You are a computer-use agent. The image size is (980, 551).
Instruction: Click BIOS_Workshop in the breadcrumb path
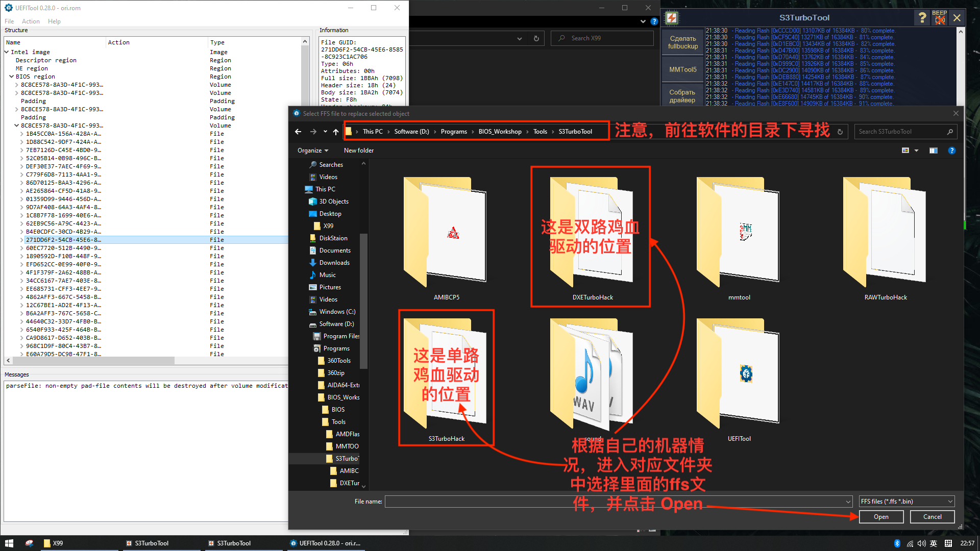[500, 132]
